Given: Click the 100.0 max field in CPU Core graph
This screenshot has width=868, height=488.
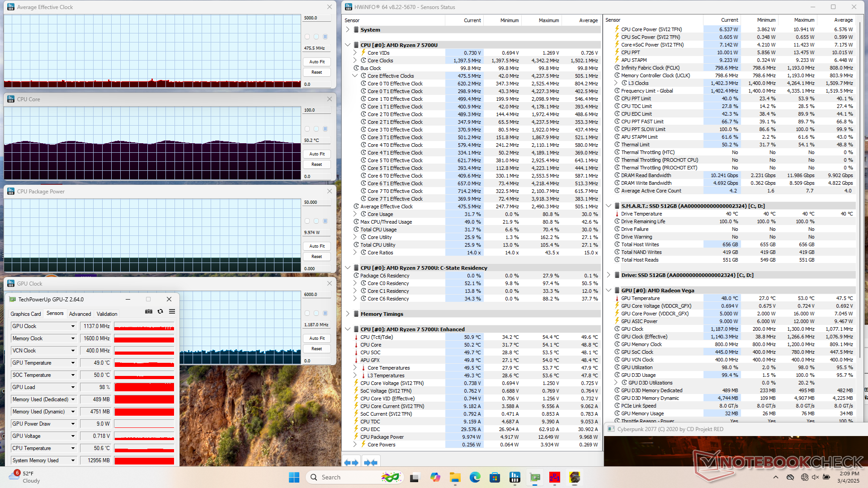Looking at the screenshot, I should point(317,110).
